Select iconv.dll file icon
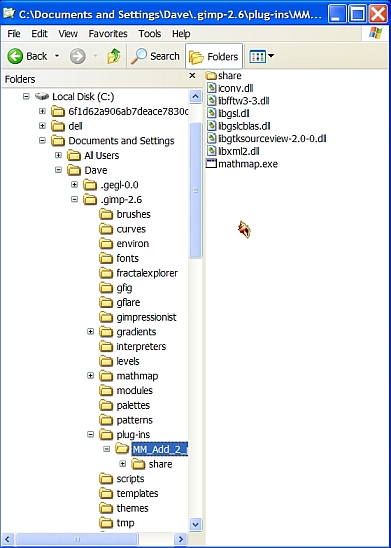This screenshot has width=391, height=548. pyautogui.click(x=212, y=88)
